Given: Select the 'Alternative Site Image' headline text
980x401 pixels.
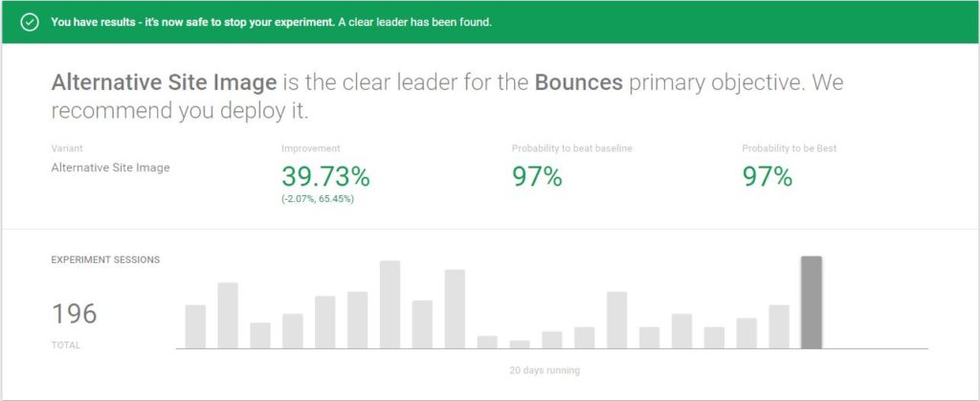Looking at the screenshot, I should [164, 82].
